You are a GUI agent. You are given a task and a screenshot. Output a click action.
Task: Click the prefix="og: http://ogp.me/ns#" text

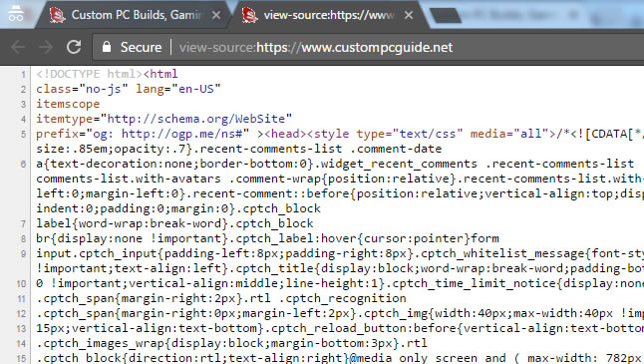(x=143, y=134)
